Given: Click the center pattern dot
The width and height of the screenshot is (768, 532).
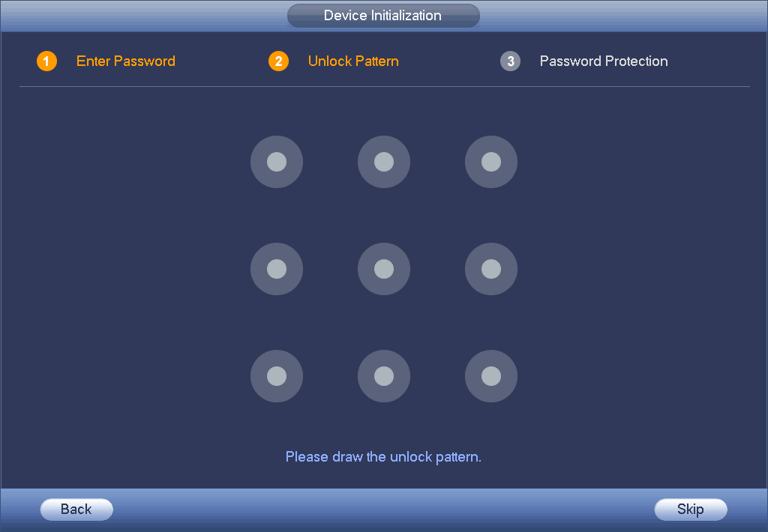Looking at the screenshot, I should coord(384,269).
